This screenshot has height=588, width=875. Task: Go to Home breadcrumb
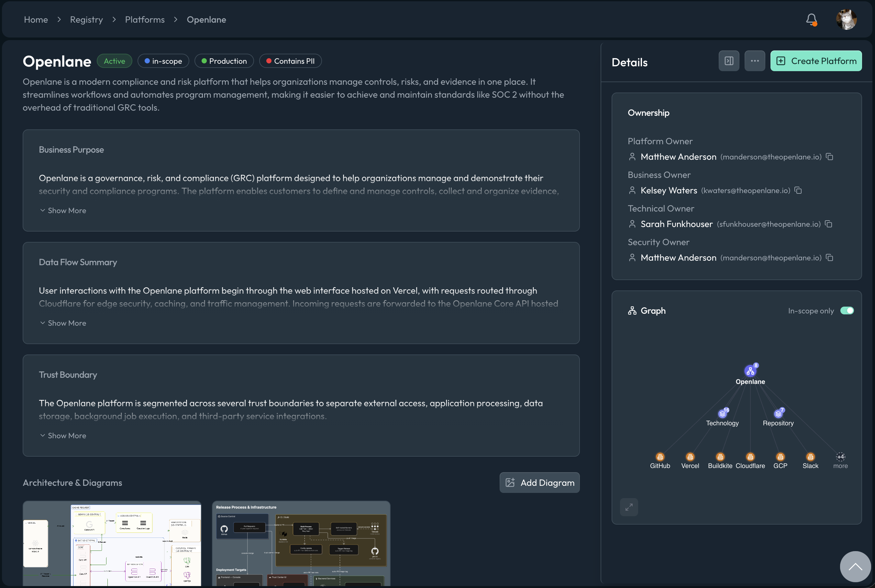[x=36, y=19]
